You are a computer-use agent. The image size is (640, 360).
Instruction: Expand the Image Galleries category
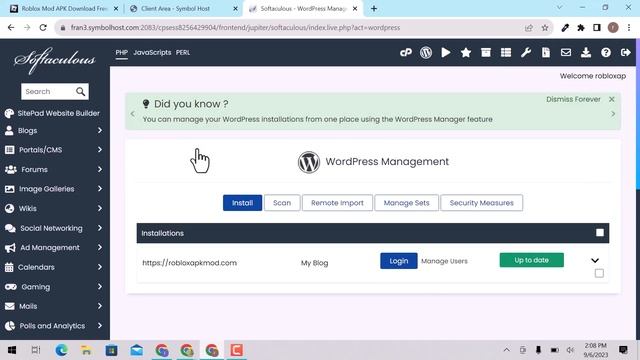click(x=53, y=189)
